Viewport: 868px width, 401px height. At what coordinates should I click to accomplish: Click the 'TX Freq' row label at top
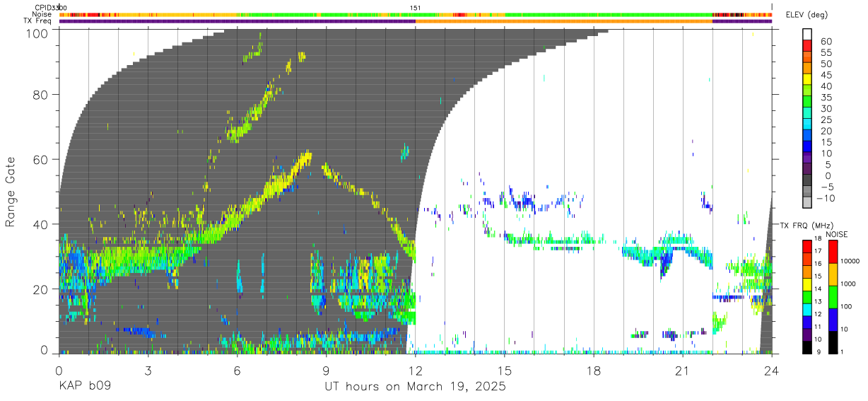(37, 21)
